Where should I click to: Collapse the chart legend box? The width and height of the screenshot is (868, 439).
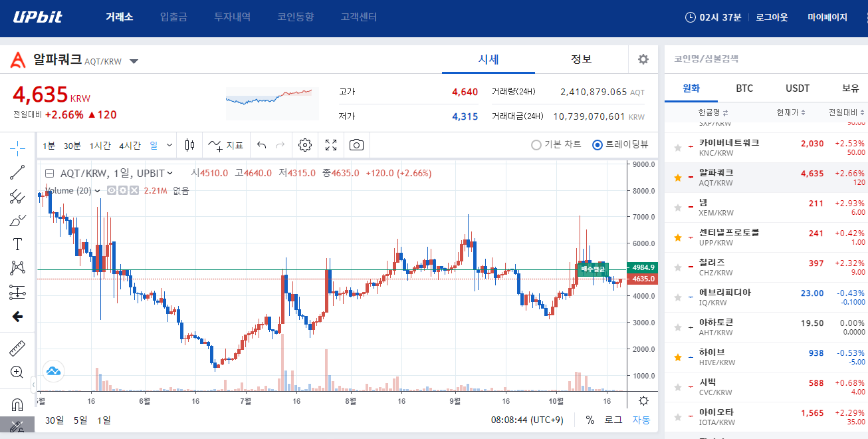click(49, 173)
